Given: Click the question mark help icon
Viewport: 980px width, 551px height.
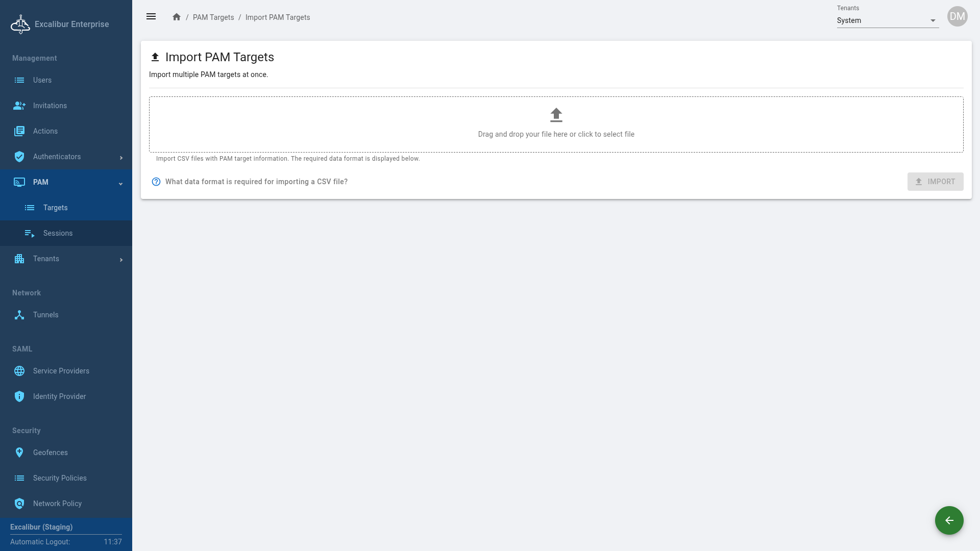Looking at the screenshot, I should tap(156, 182).
